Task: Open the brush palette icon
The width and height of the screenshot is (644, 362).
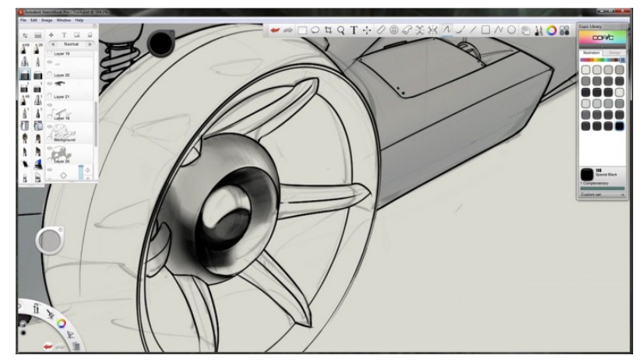Action: click(538, 30)
